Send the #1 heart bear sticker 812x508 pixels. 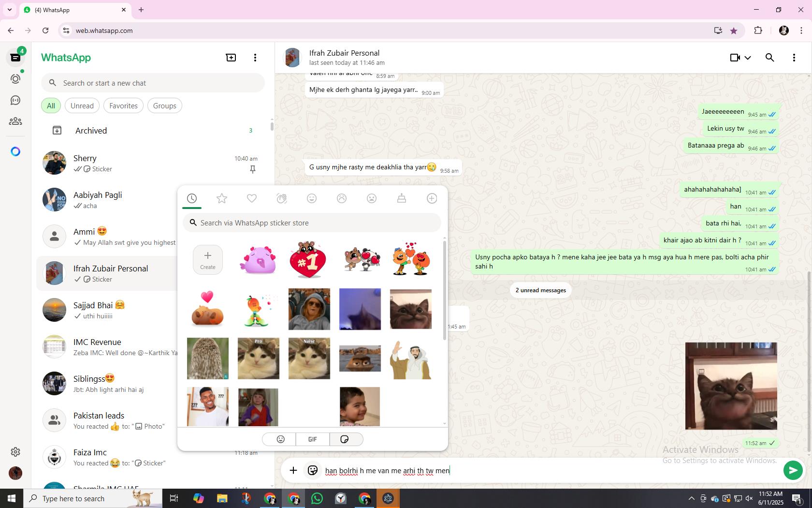tap(308, 260)
